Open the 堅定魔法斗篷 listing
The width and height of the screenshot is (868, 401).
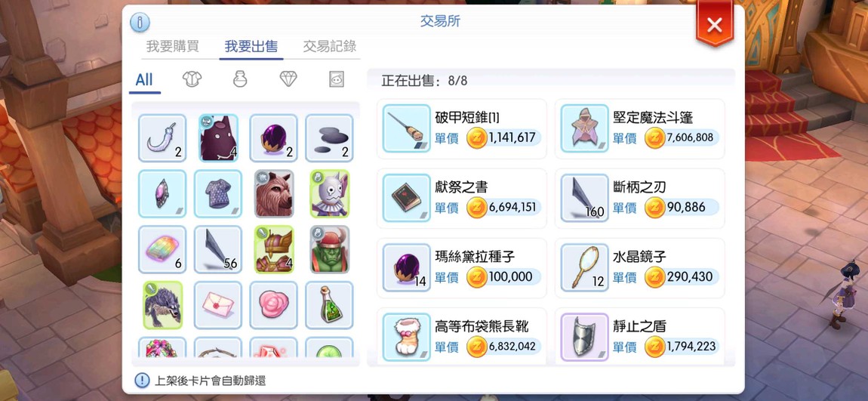pyautogui.click(x=639, y=128)
